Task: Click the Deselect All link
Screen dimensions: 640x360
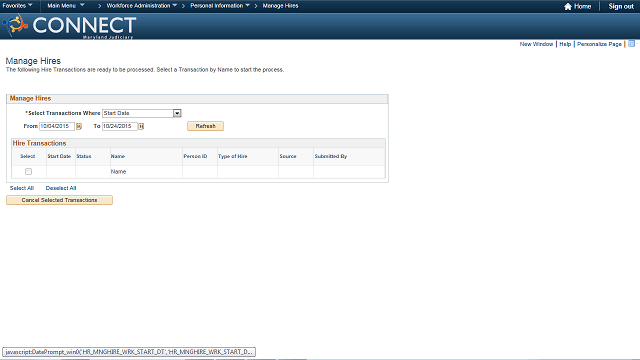Action: (61, 188)
